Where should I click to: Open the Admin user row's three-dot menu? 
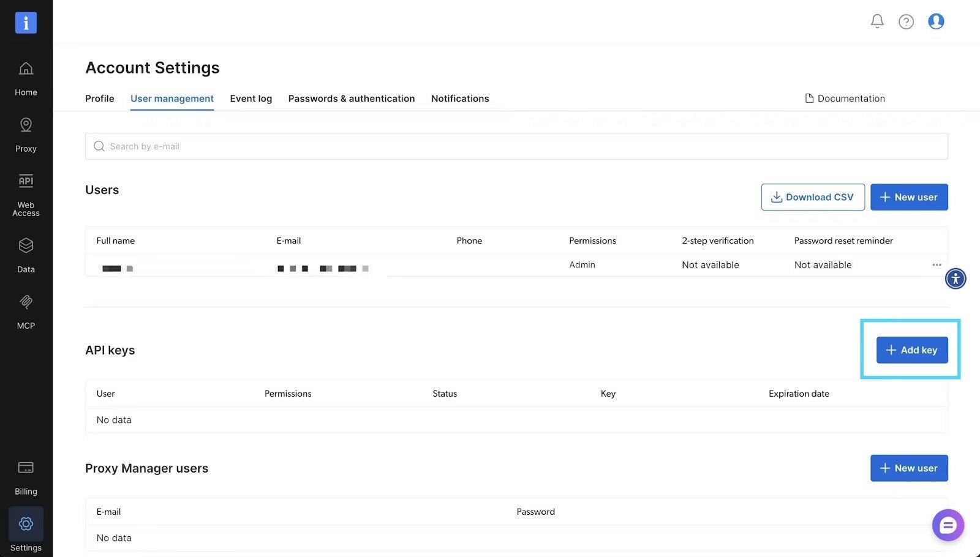[937, 265]
